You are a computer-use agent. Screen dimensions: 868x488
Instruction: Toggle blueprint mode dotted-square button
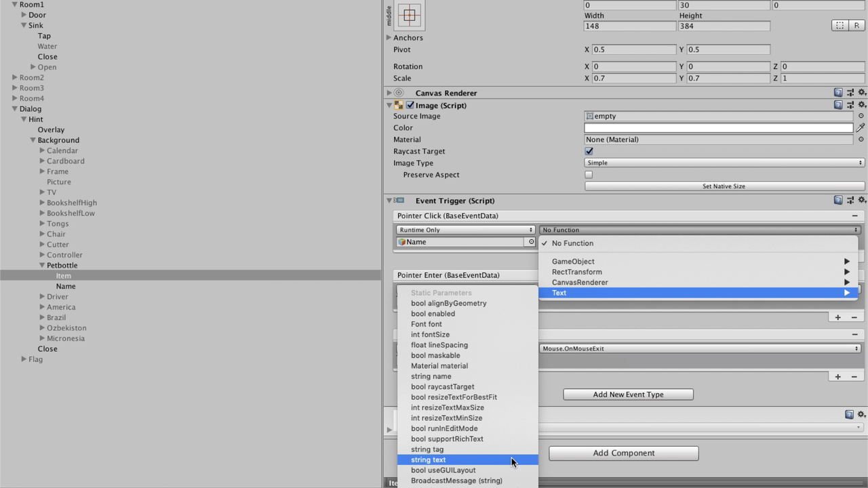(x=840, y=26)
